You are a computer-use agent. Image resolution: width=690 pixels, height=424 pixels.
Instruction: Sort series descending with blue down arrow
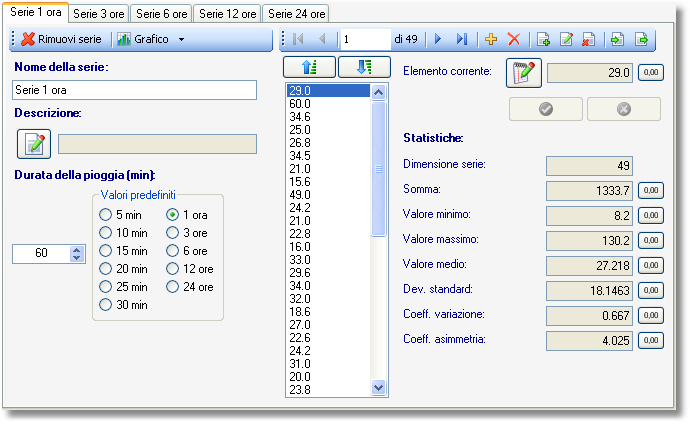364,67
